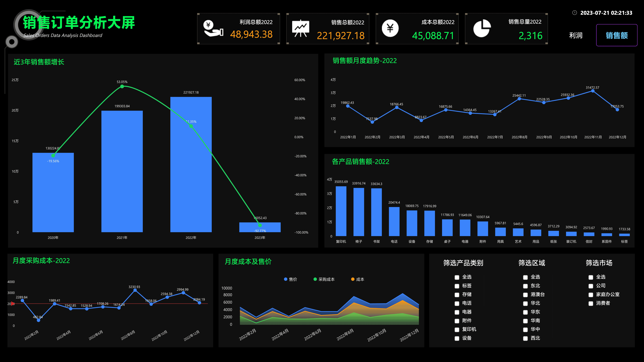This screenshot has height=362, width=644.
Task: Click the 销售总额2022 value 221,927.18
Action: tap(341, 36)
